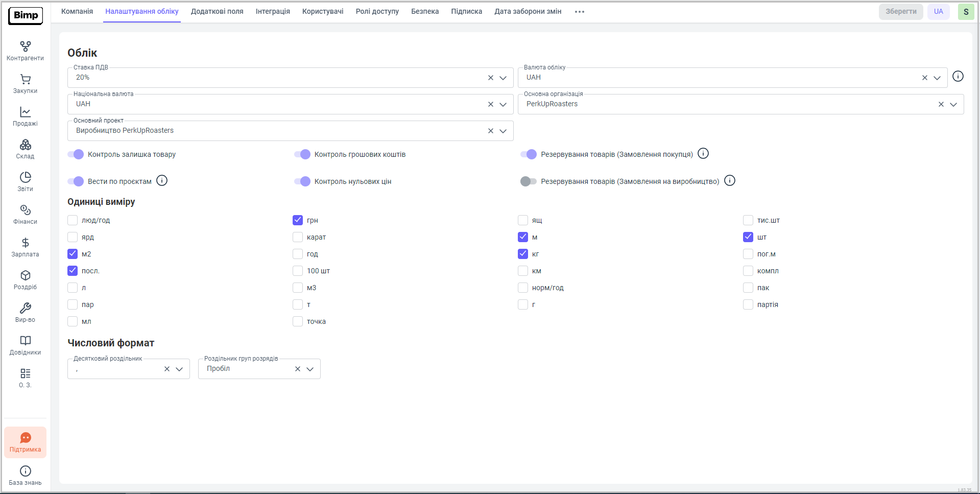Open the Склад warehouse icon
This screenshot has width=980, height=494.
pyautogui.click(x=25, y=149)
